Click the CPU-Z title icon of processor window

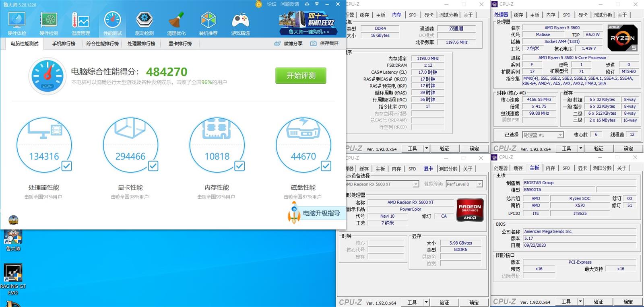(x=495, y=4)
